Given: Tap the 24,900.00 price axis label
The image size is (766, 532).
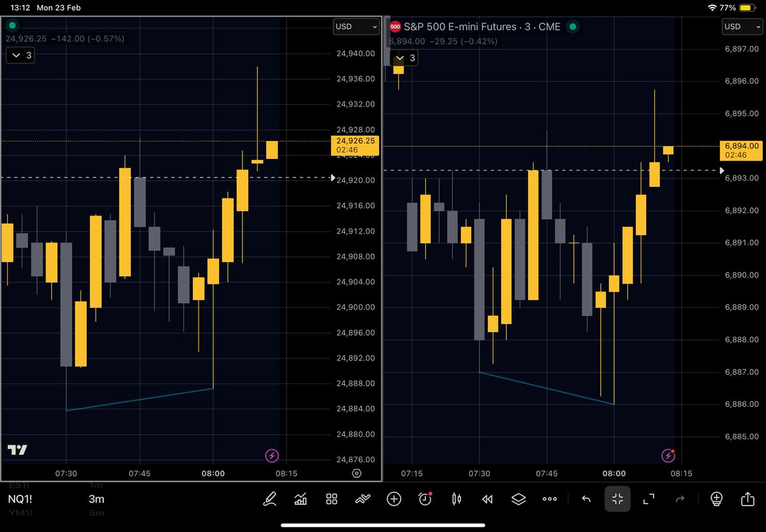Looking at the screenshot, I should click(x=355, y=307).
